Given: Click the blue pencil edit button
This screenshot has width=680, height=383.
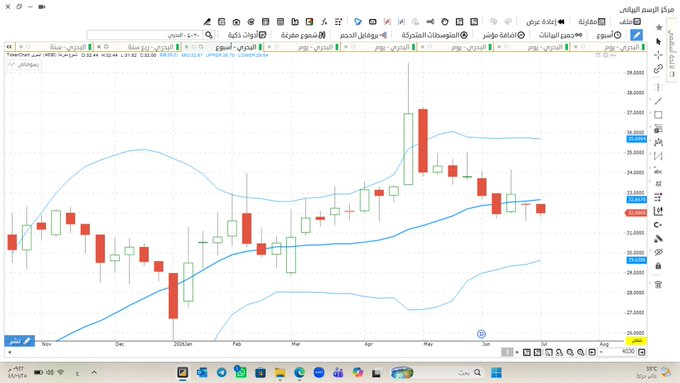Looking at the screenshot, I should click(x=636, y=35).
